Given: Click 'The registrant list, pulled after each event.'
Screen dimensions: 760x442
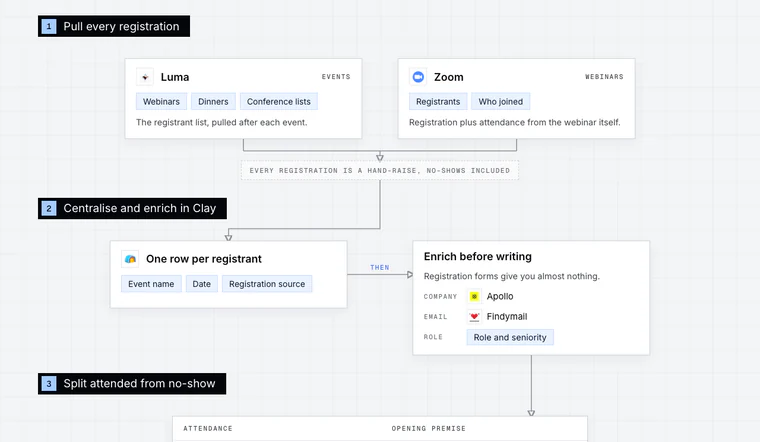Looking at the screenshot, I should tap(222, 122).
